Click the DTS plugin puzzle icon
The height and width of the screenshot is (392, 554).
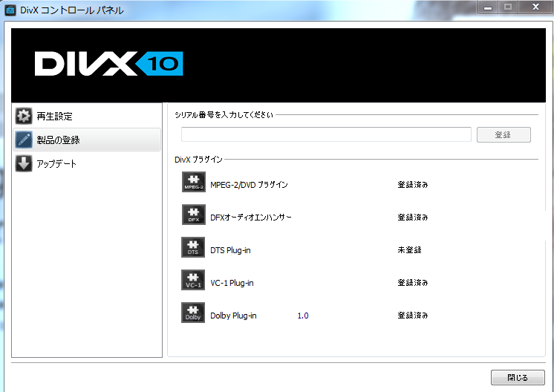click(x=193, y=247)
